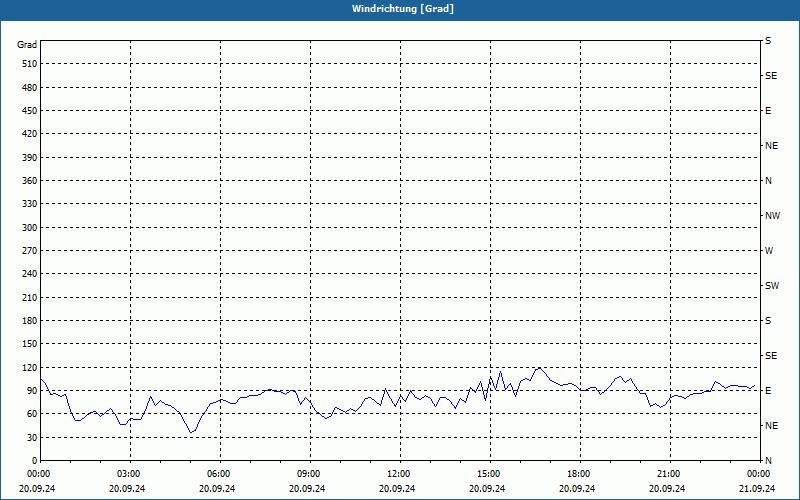Click the 20.09.24 date under 12:00
Screen dimensions: 800x500
(397, 488)
